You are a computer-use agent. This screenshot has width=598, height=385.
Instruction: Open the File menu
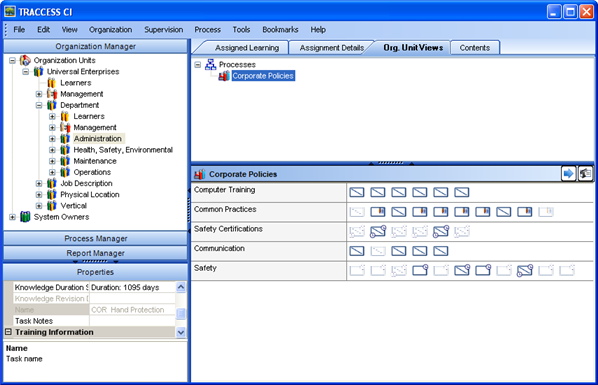coord(19,29)
